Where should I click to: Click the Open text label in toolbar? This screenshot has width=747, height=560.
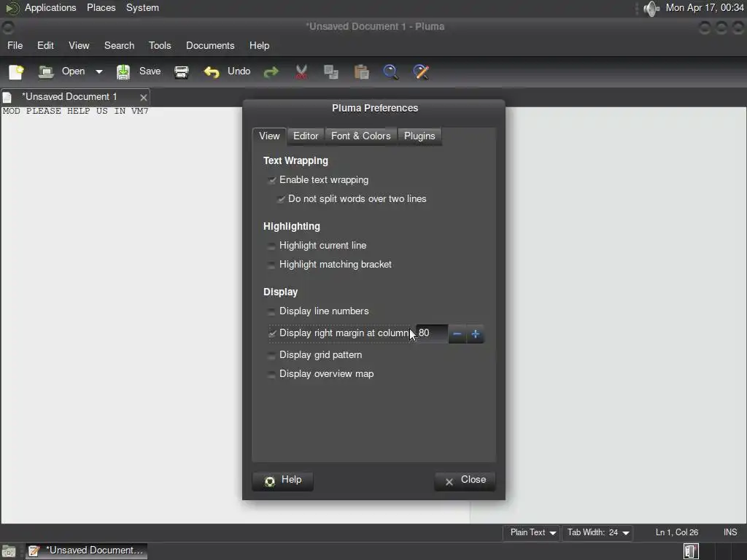coord(73,71)
